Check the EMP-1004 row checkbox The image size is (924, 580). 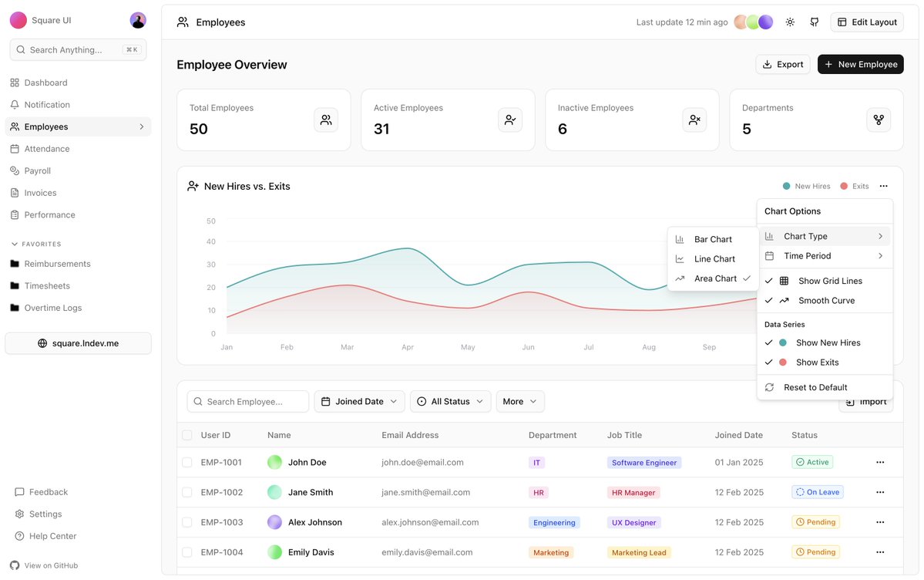186,552
